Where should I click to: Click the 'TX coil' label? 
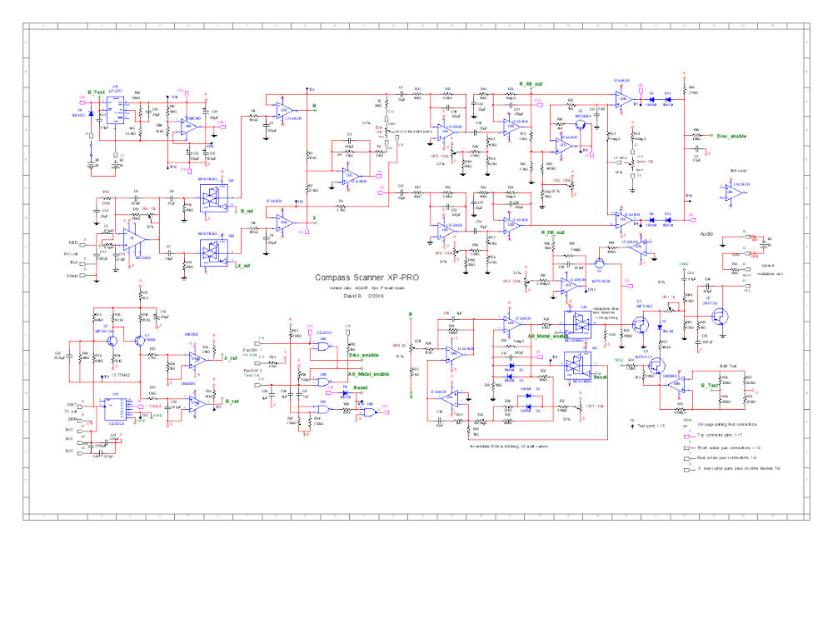point(71,412)
